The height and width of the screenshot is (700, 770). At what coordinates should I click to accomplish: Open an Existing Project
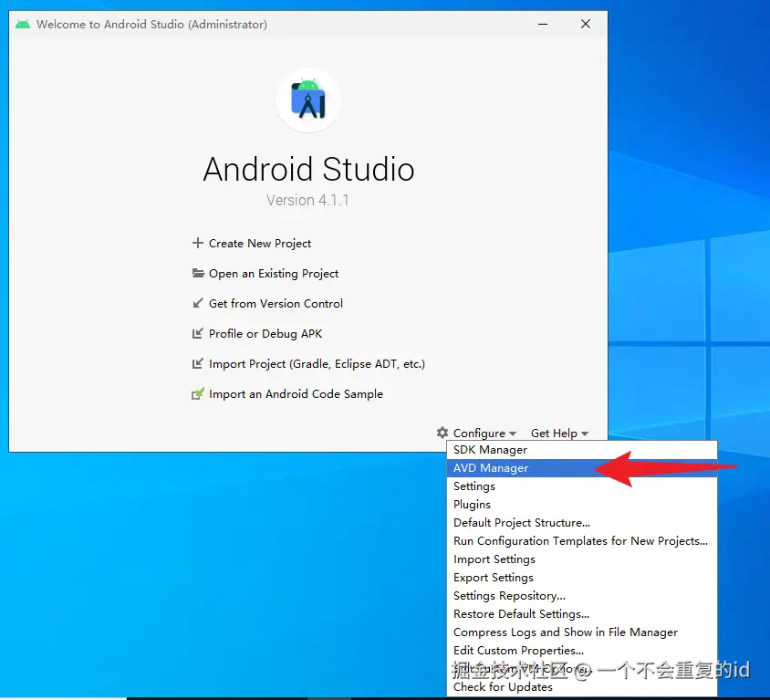pyautogui.click(x=274, y=274)
